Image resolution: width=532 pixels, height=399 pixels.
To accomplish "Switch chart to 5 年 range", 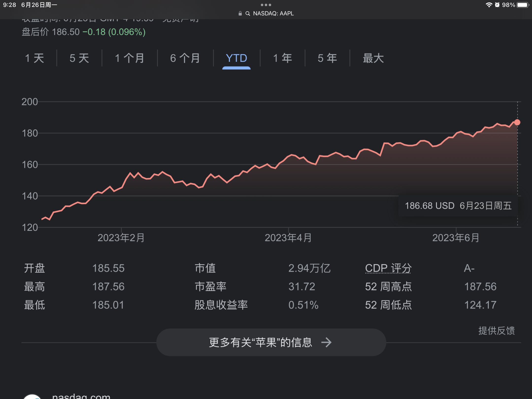I will click(327, 58).
